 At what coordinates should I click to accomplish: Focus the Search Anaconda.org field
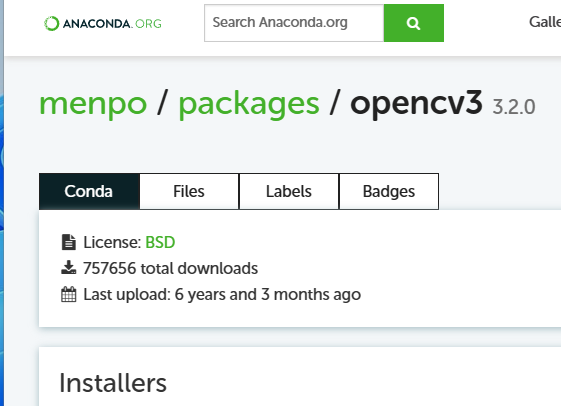pyautogui.click(x=294, y=23)
